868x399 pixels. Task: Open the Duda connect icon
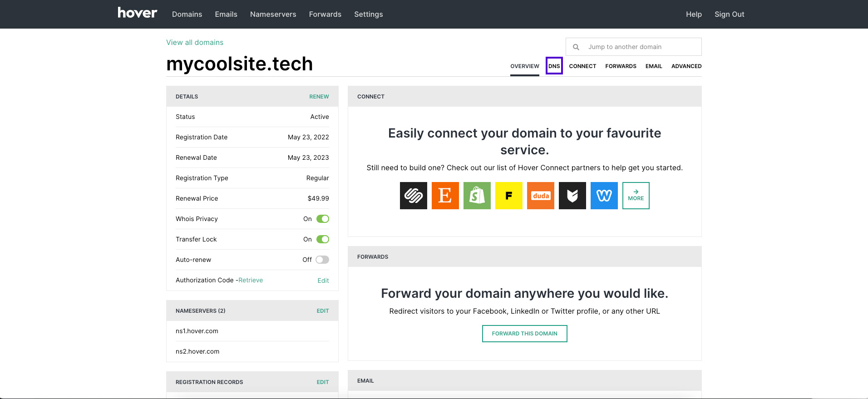click(540, 196)
